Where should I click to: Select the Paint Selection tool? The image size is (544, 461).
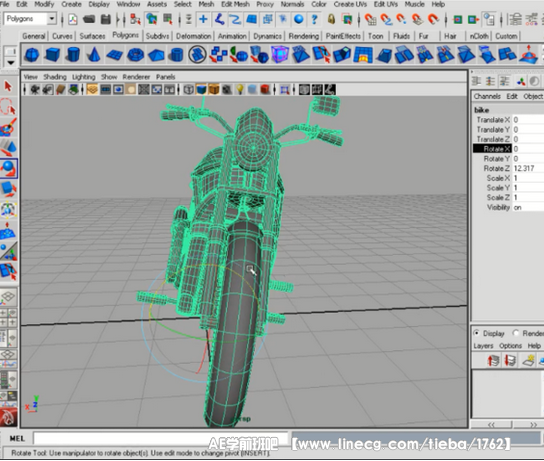(x=8, y=127)
